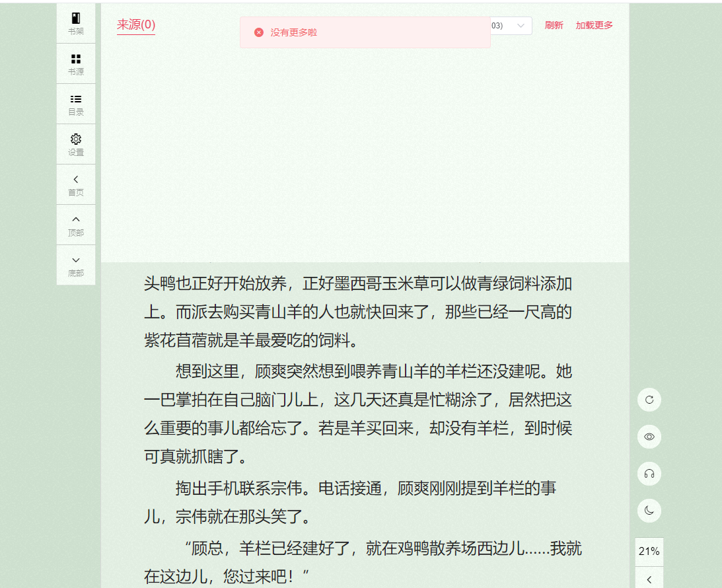Jump to 底部 bottom of page
722x588 pixels.
pos(76,265)
